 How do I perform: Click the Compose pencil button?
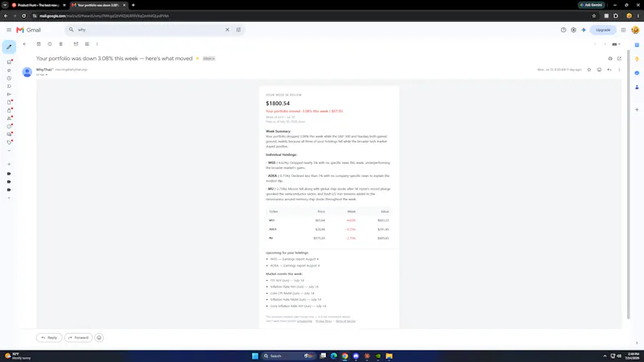[x=9, y=47]
